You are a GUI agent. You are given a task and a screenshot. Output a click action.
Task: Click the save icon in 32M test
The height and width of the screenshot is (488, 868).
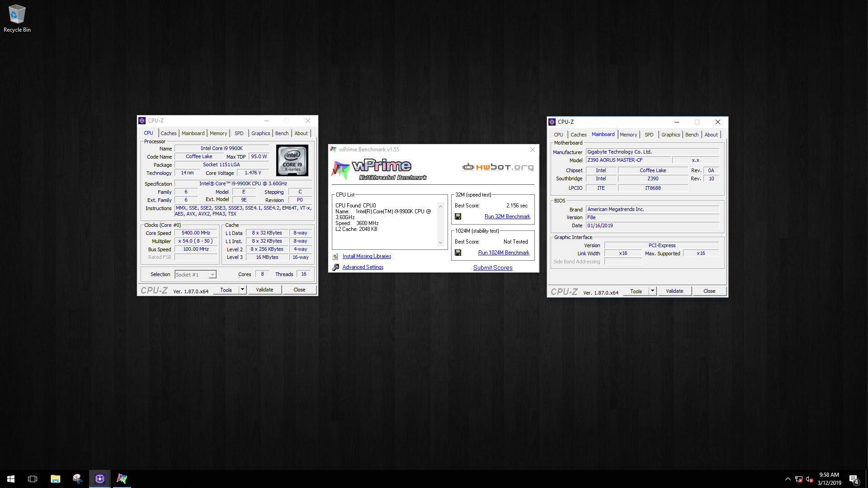pos(458,216)
